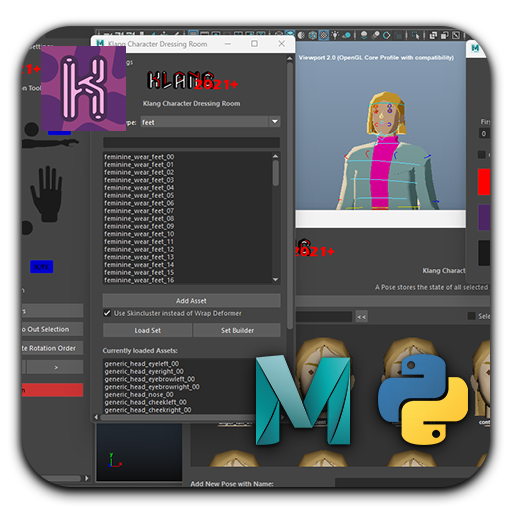Select generic_head_nose_00 in loaded assets
The width and height of the screenshot is (512, 512).
[139, 394]
